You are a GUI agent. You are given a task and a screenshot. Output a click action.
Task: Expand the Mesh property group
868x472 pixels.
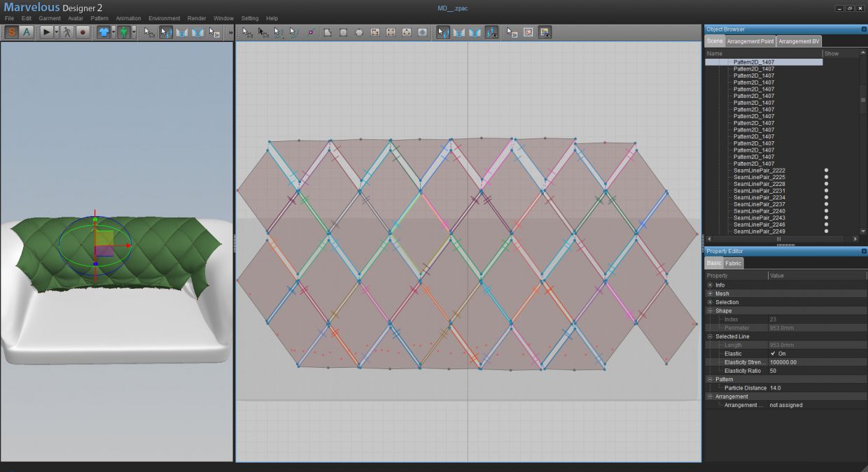(710, 294)
